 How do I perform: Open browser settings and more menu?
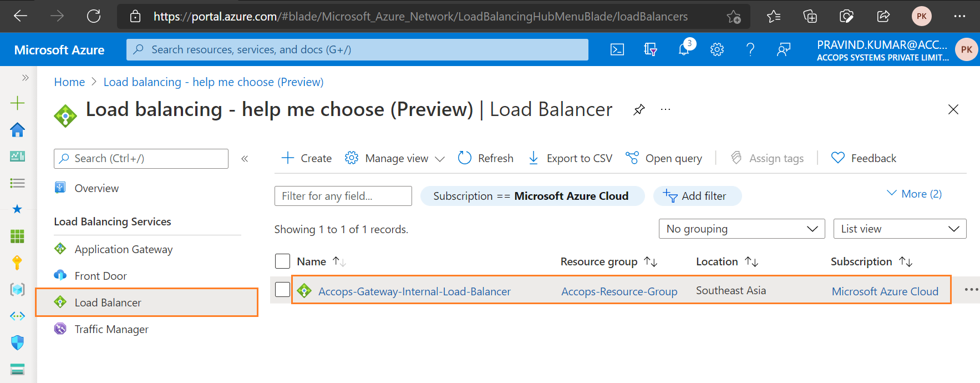(x=960, y=16)
